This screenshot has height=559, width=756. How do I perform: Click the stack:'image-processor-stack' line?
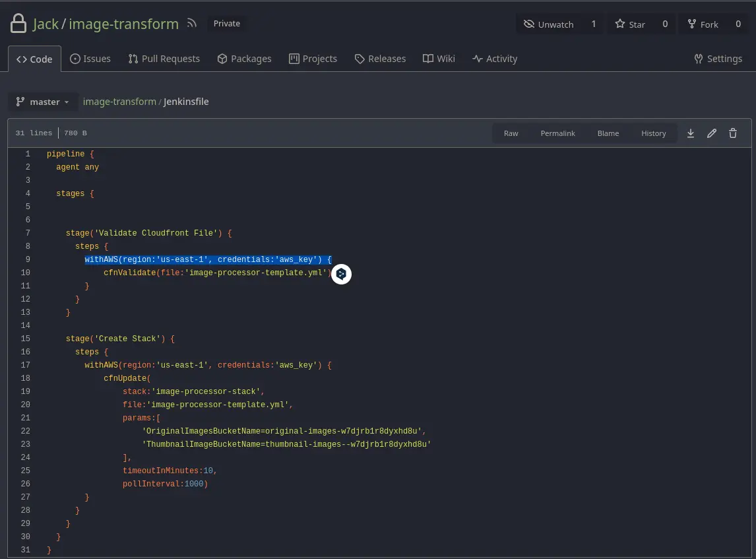[x=193, y=391]
